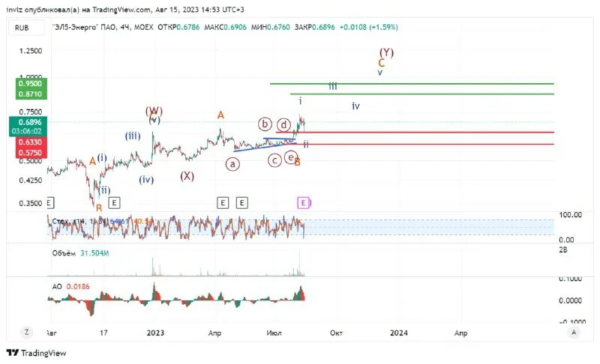Click the МИН 0.6760 low value
This screenshot has width=600, height=364.
(270, 28)
